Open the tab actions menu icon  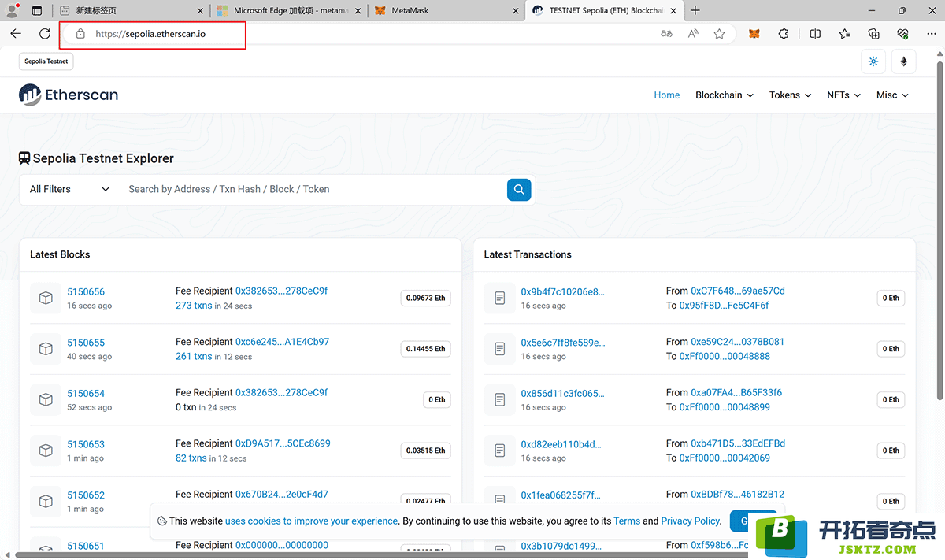(37, 11)
